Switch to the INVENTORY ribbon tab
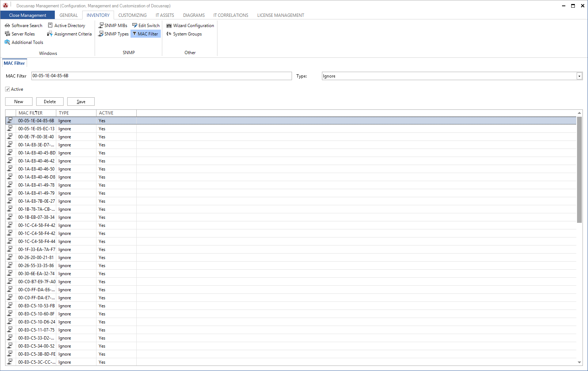This screenshot has height=371, width=588. click(x=98, y=15)
